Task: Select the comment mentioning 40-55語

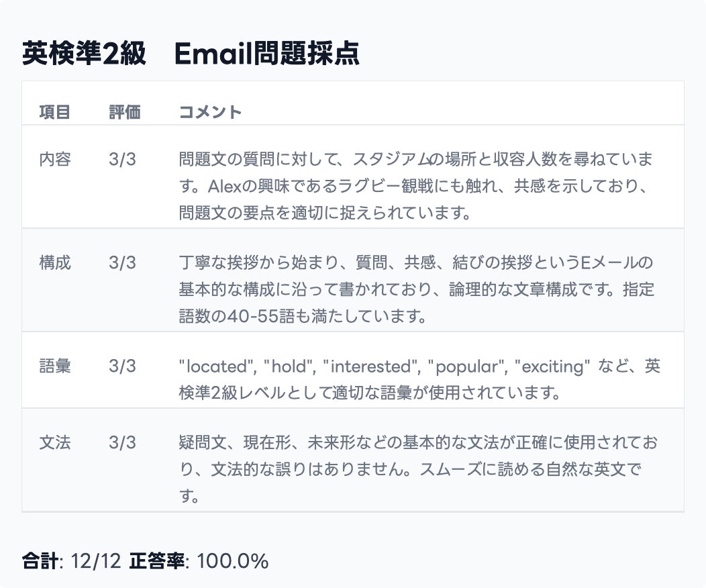Action: [x=416, y=290]
